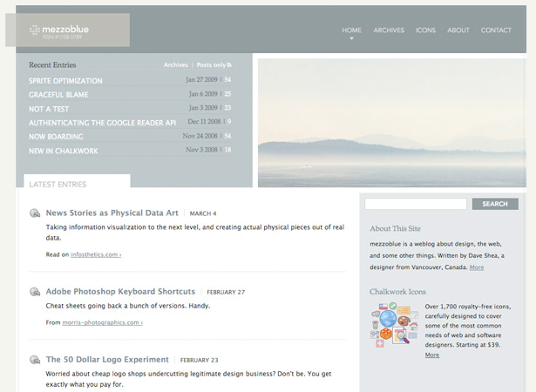
Task: Click the SEARCH button
Action: point(495,204)
